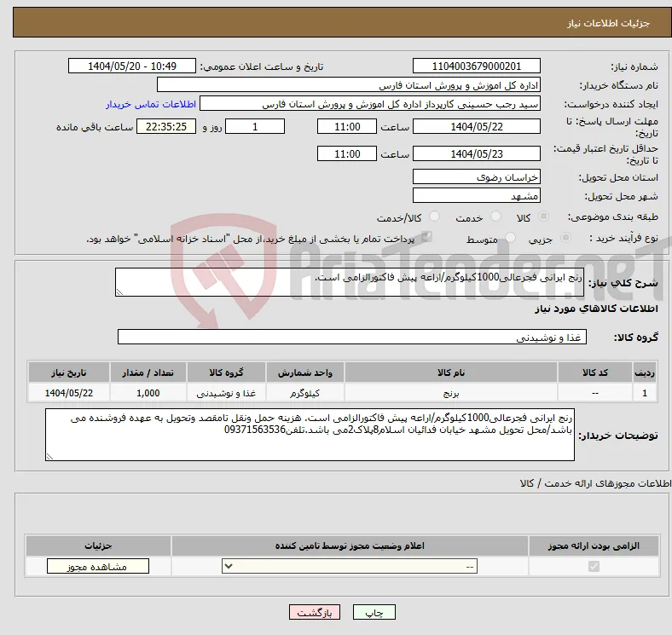Click the announcement date field 1404/05/20 - 10:49
Screen dimensions: 672x635
coord(132,66)
